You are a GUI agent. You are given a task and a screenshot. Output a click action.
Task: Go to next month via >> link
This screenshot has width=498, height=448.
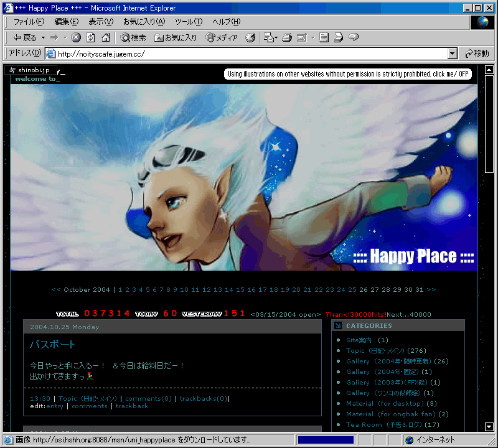point(431,289)
